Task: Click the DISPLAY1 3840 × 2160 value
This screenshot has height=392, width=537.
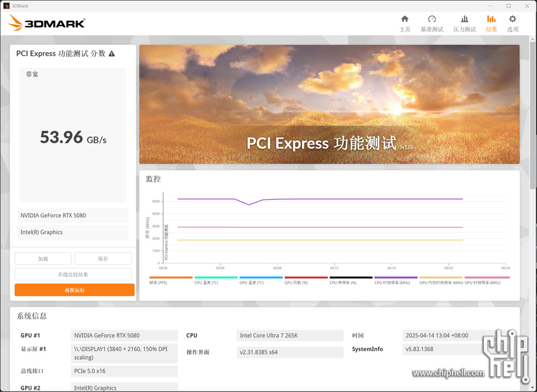Action: (124, 353)
